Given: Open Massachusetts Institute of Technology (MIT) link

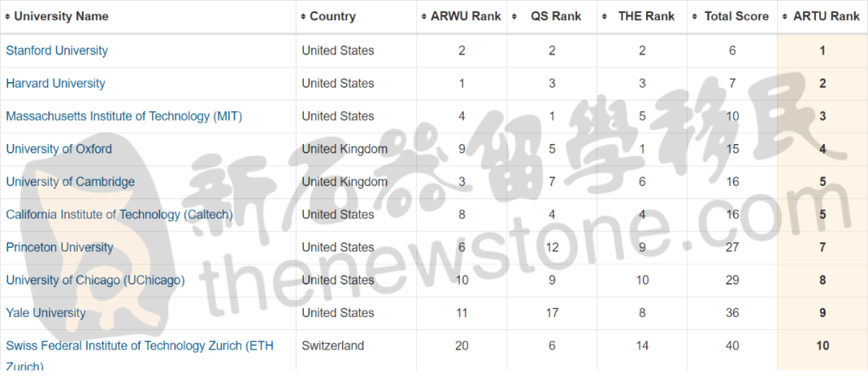Looking at the screenshot, I should pyautogui.click(x=124, y=117).
